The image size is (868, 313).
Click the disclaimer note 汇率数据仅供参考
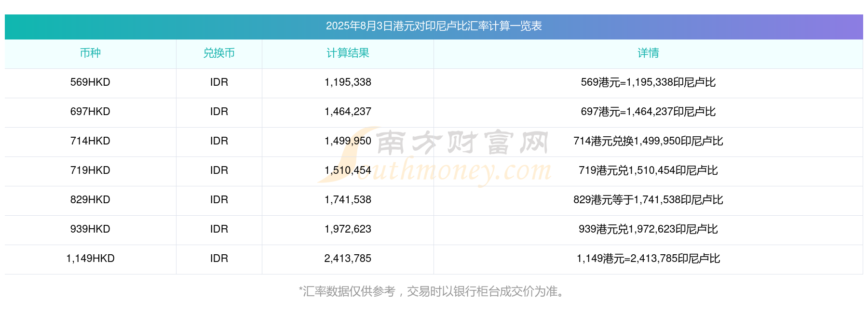point(349,291)
